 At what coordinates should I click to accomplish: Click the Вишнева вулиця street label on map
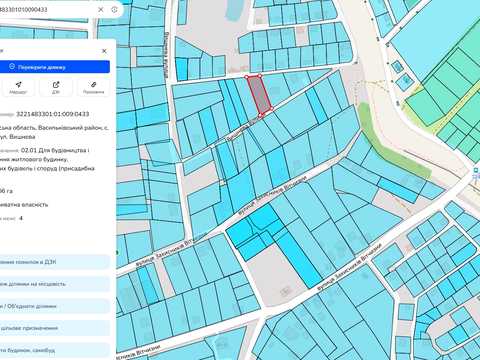pyautogui.click(x=243, y=128)
